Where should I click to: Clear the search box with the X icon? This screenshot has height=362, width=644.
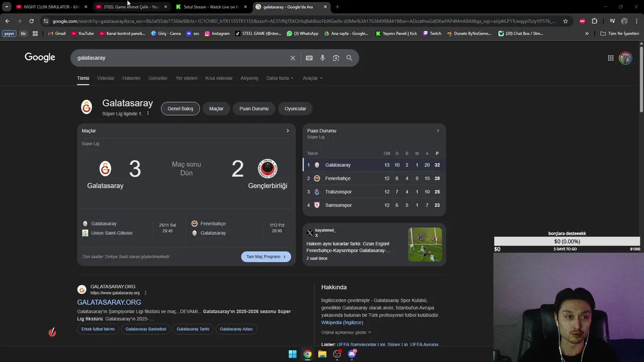(x=293, y=58)
